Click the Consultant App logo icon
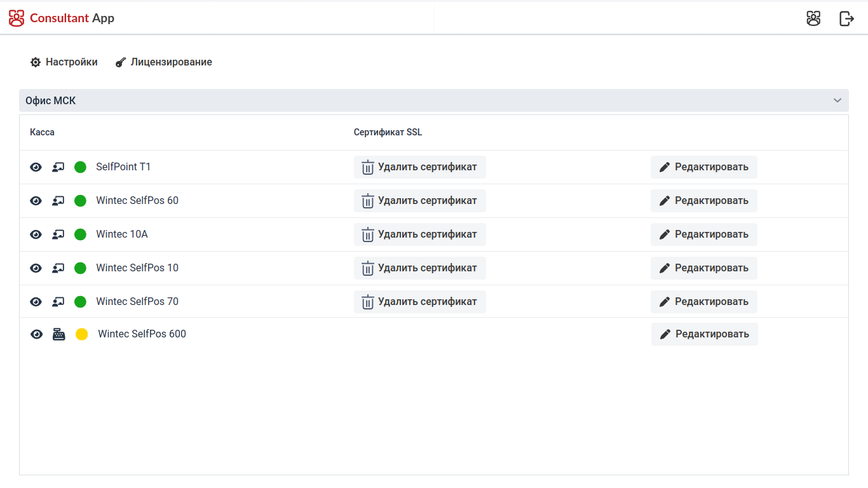This screenshot has height=488, width=868. point(17,18)
